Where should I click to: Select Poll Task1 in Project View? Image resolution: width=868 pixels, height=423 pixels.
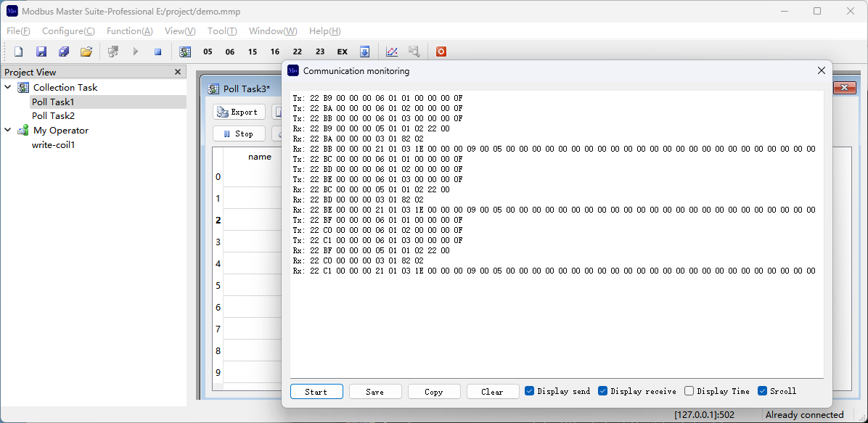53,102
